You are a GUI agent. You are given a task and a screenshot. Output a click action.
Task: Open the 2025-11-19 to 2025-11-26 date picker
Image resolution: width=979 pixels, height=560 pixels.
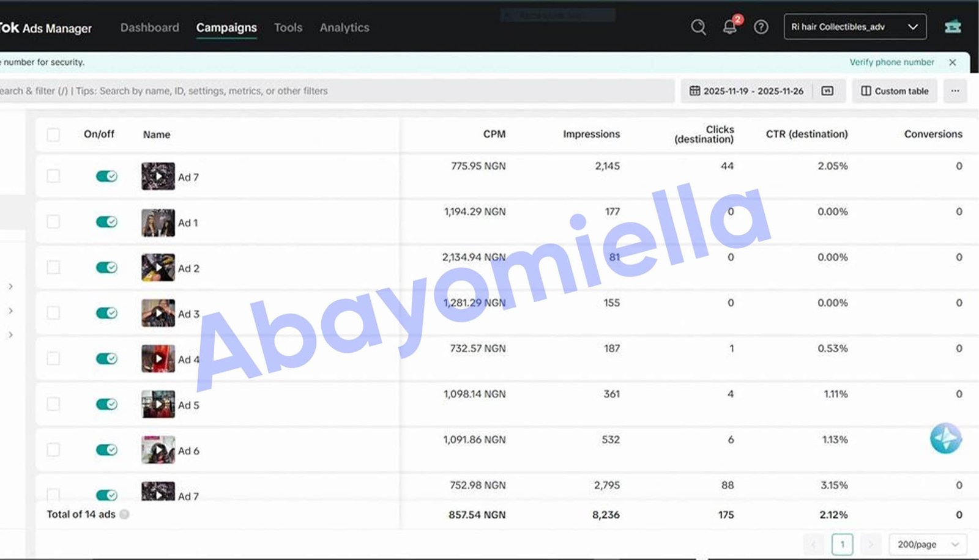click(x=746, y=91)
